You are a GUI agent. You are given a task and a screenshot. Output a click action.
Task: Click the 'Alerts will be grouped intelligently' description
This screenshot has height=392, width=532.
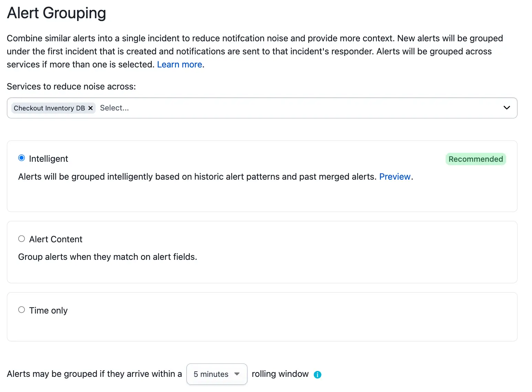(x=197, y=177)
